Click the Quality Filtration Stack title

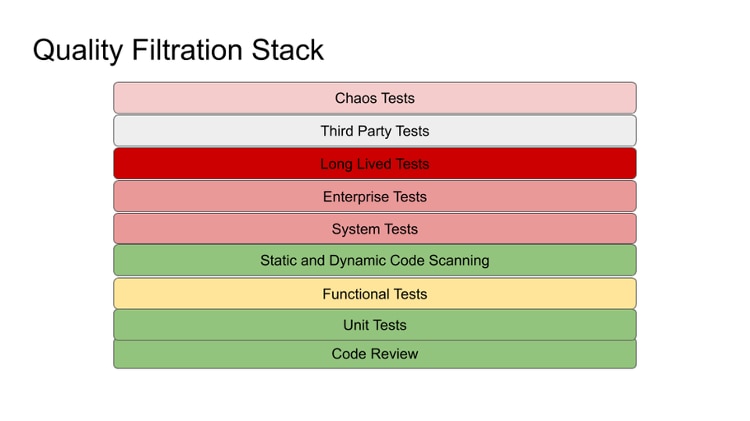click(178, 50)
